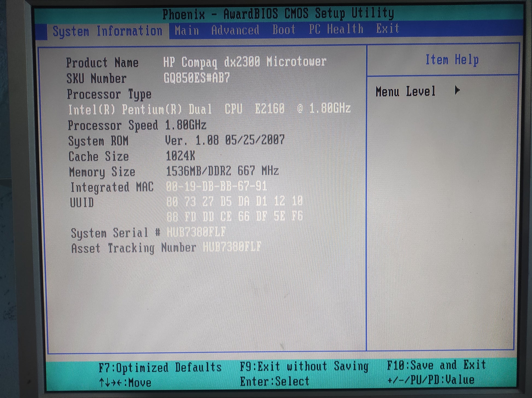The width and height of the screenshot is (532, 398).
Task: Go to the Exit tab
Action: tap(387, 28)
